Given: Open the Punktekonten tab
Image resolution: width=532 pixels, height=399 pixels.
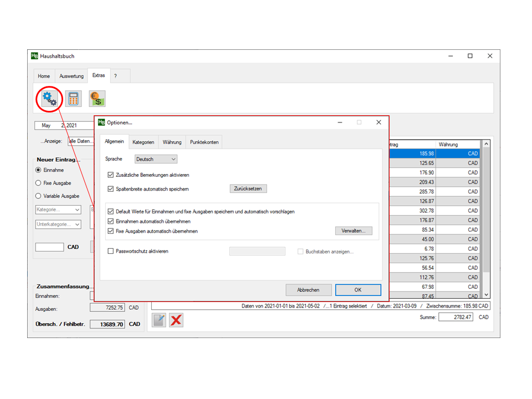Looking at the screenshot, I should point(204,142).
